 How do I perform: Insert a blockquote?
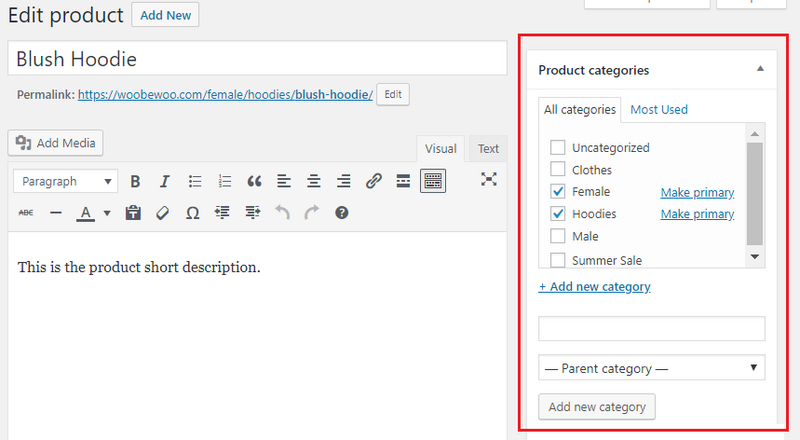(254, 181)
